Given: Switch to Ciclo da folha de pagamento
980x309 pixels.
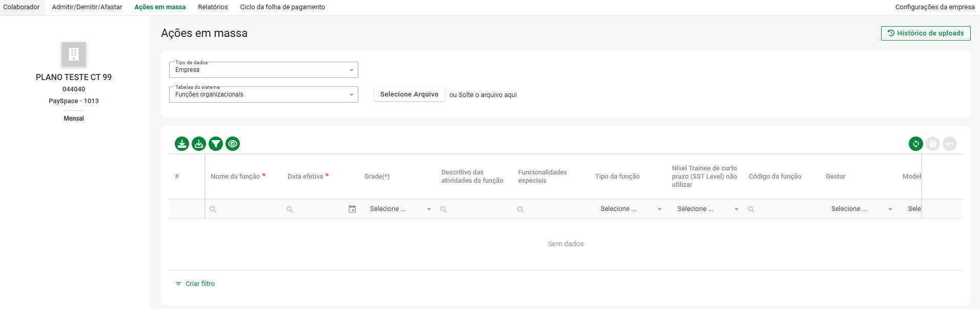Looking at the screenshot, I should tap(282, 7).
